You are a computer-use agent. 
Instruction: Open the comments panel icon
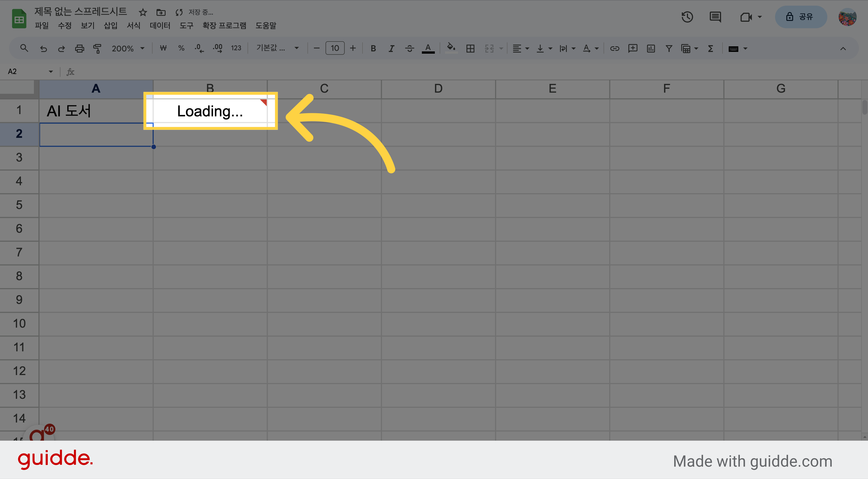coord(715,17)
